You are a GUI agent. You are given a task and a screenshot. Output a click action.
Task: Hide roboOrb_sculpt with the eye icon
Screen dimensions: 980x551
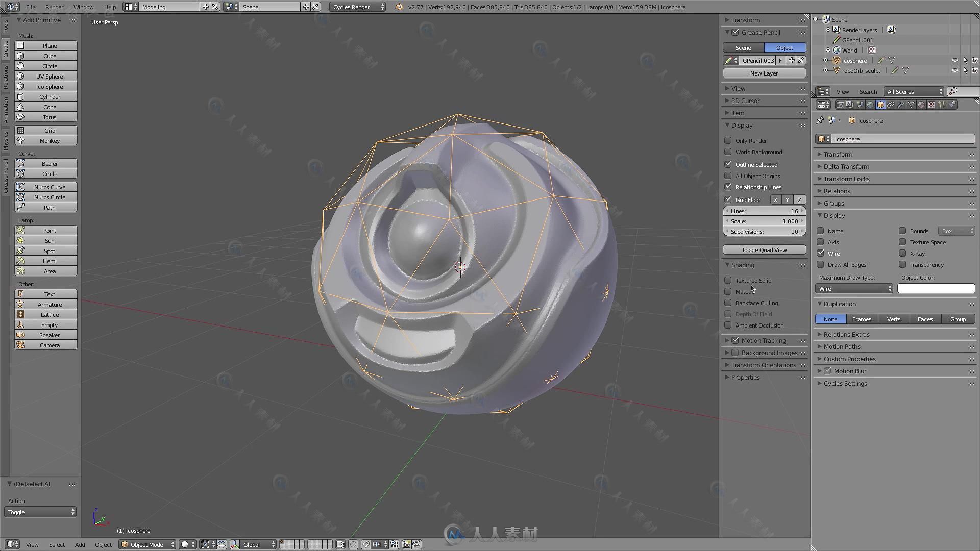tap(955, 70)
